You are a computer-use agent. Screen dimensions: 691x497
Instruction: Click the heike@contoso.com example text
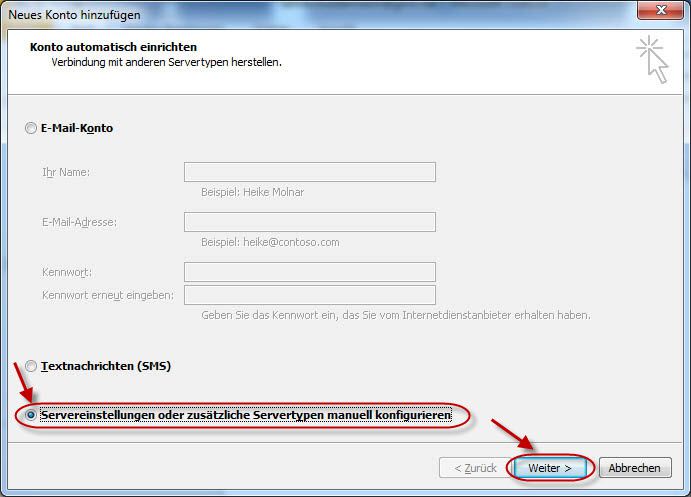(x=270, y=242)
